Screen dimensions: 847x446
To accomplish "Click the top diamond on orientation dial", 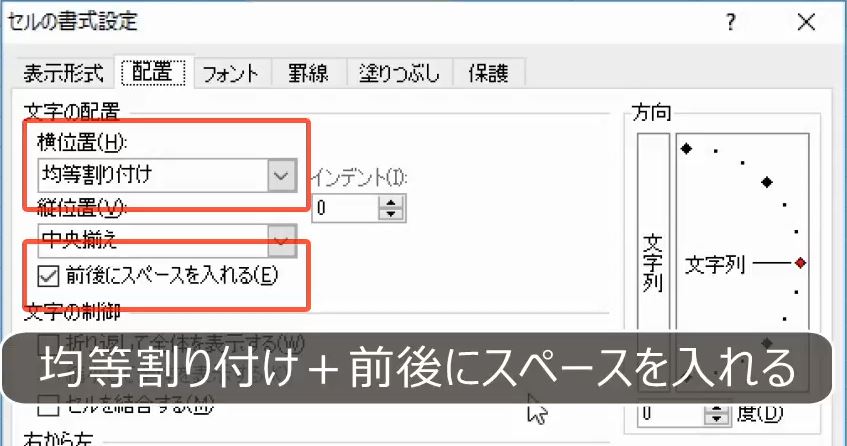I will (686, 148).
